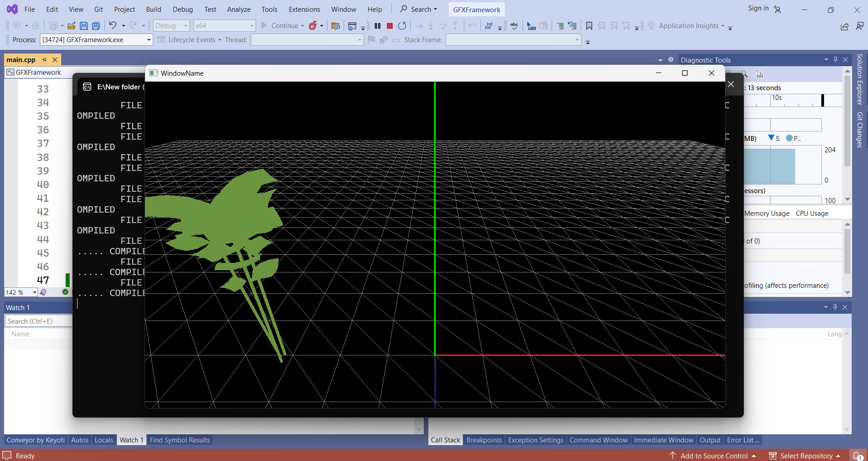Select the Step Into icon
The height and width of the screenshot is (461, 868).
point(430,26)
